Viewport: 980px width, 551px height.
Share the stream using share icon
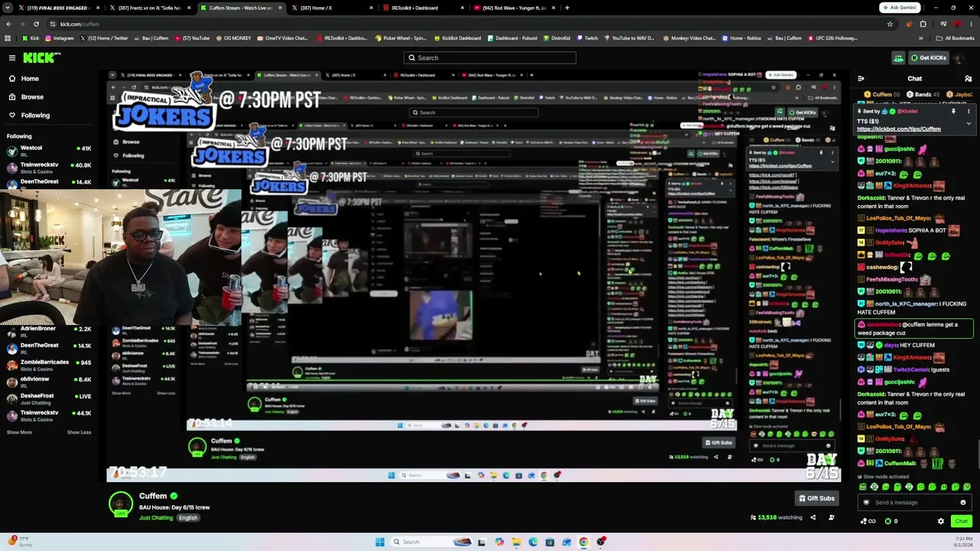click(813, 517)
